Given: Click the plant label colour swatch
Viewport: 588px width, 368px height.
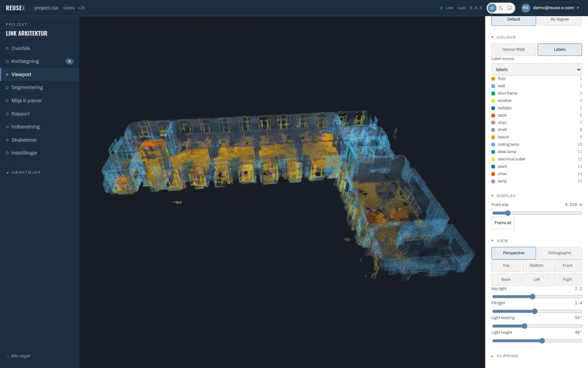Looking at the screenshot, I should click(493, 166).
